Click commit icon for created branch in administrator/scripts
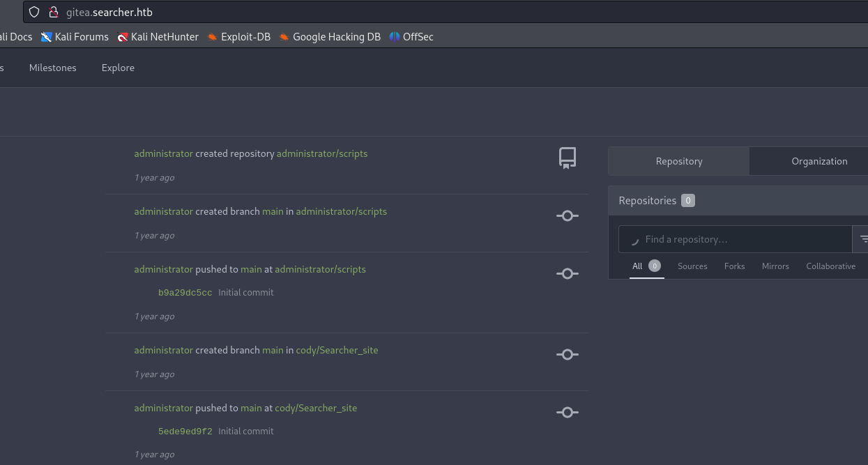This screenshot has height=465, width=868. click(x=568, y=216)
